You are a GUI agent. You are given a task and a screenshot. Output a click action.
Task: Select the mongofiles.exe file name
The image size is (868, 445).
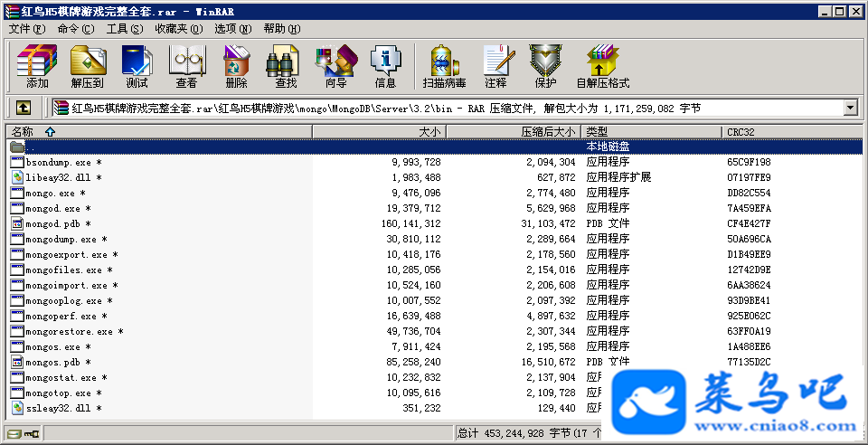[x=63, y=270]
